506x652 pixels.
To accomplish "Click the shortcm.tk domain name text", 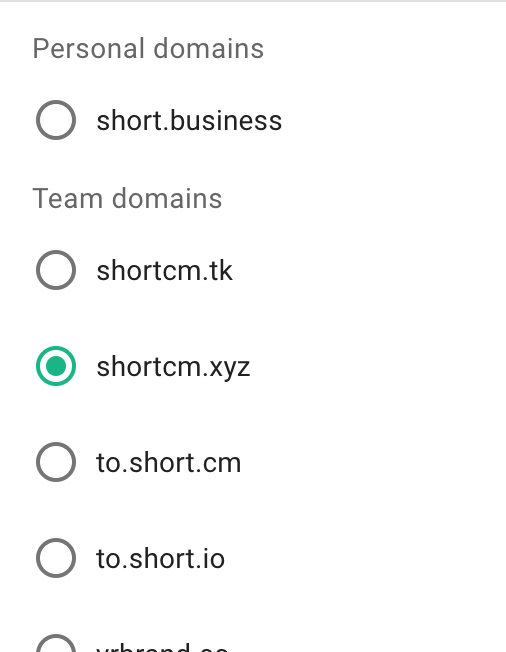I will coord(164,271).
